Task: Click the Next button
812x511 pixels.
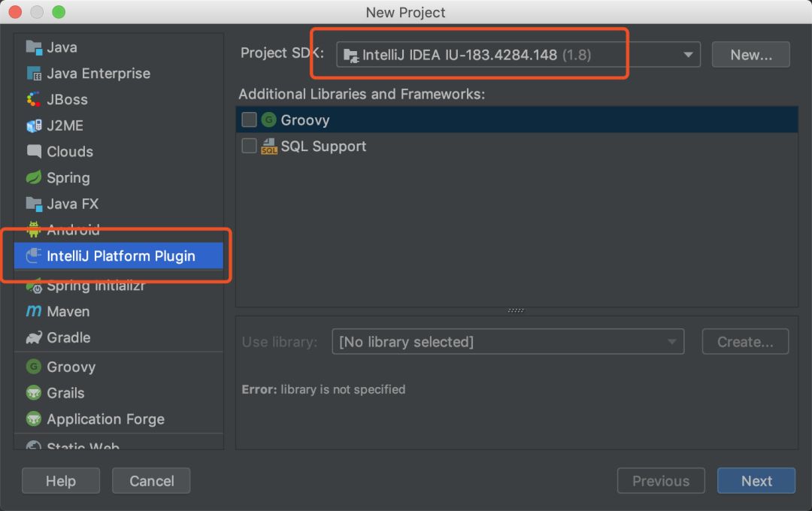Action: [x=756, y=481]
